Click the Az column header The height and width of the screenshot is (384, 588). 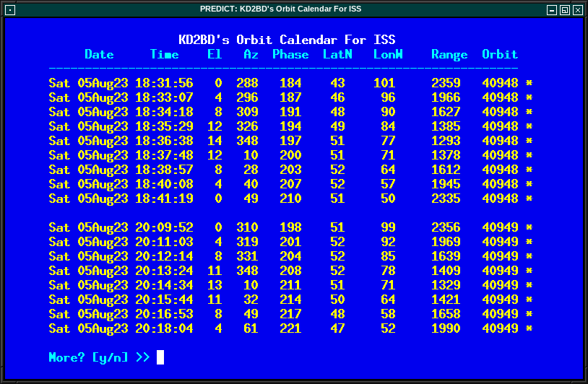tap(251, 54)
